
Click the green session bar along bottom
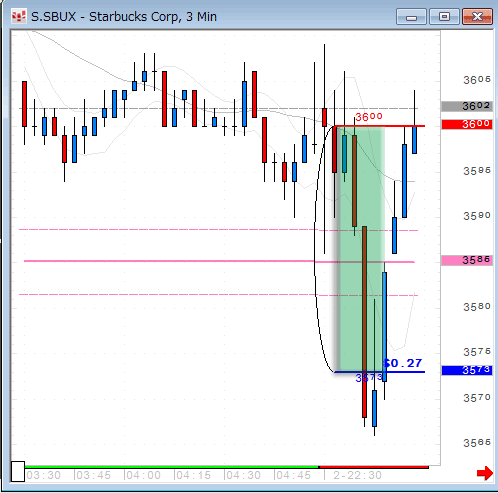click(x=172, y=467)
